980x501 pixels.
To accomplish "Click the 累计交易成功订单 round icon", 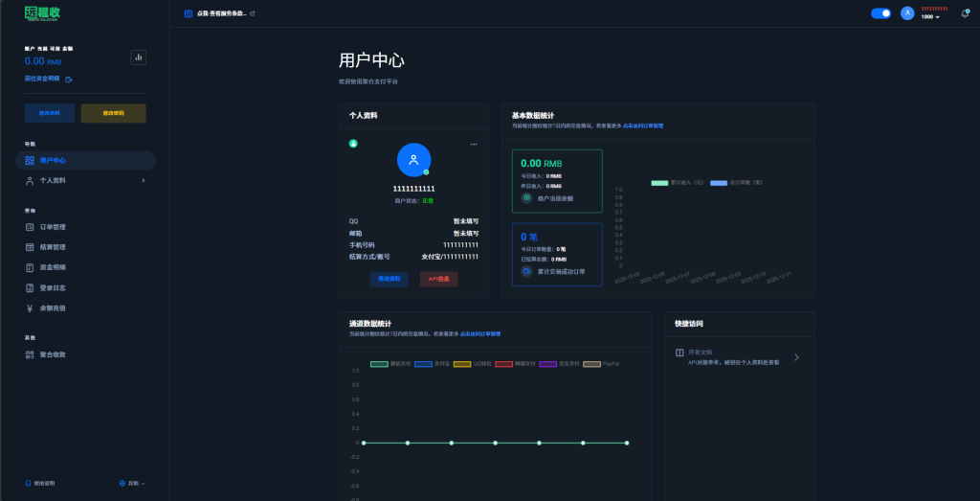I will [526, 271].
